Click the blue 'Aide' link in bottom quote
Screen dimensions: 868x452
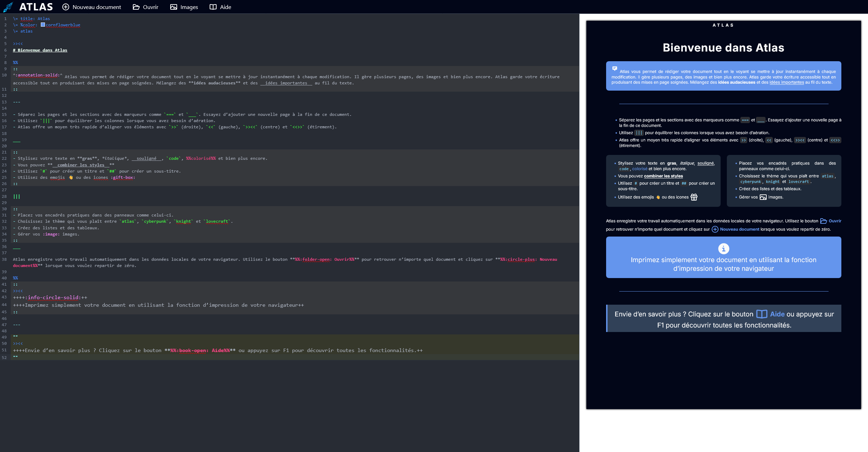[x=777, y=314]
